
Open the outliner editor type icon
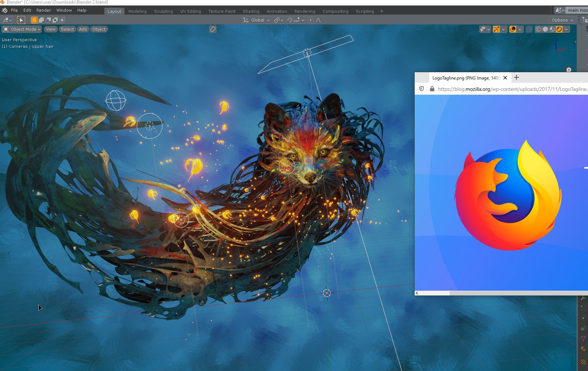pos(585,20)
